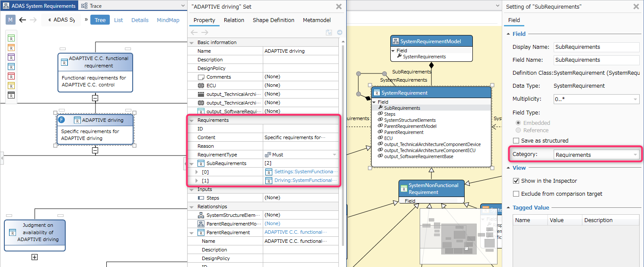Click the black requirement icon in the palette
Screen dimensions: 644x267
[12, 95]
